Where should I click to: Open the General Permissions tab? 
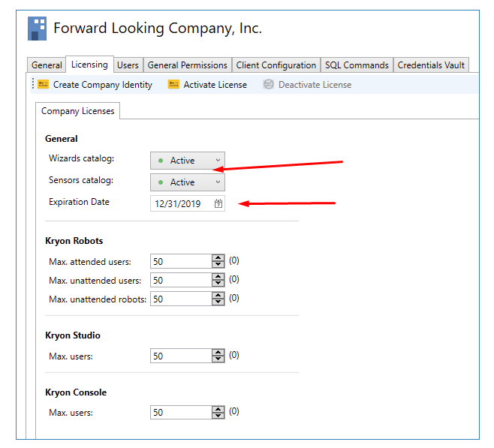point(187,65)
